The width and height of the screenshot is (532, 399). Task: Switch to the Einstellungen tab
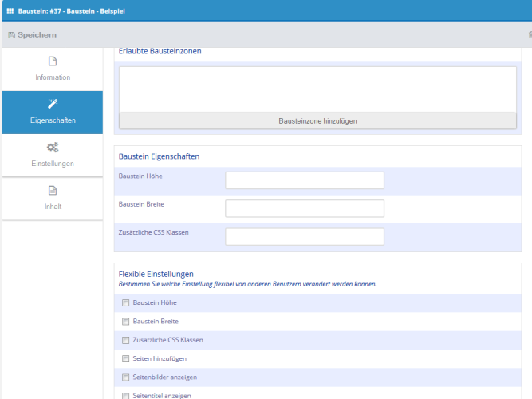tap(53, 155)
